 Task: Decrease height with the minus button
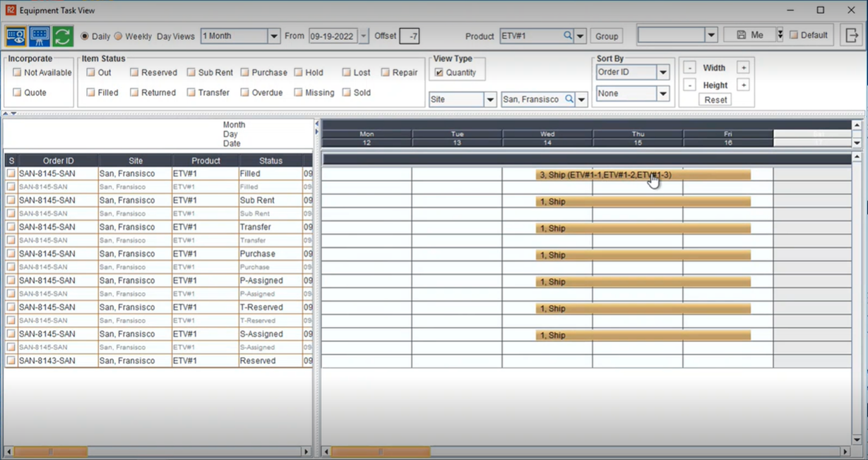click(689, 85)
